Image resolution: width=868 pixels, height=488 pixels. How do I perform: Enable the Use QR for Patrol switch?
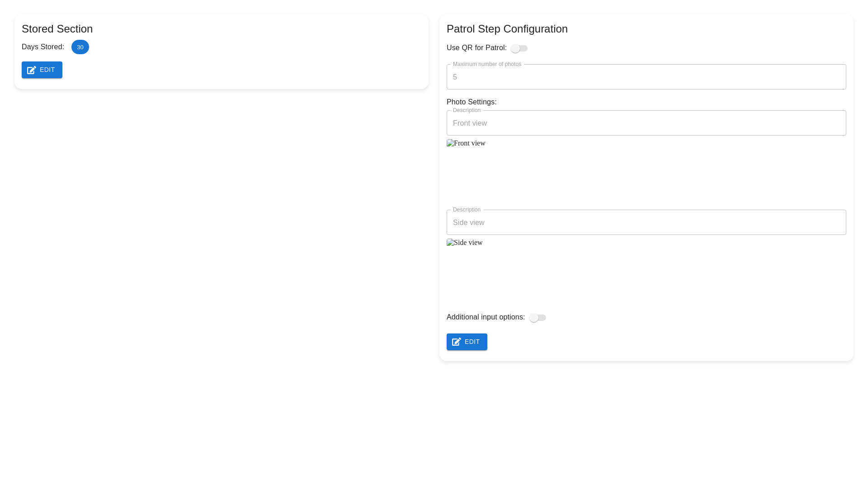tap(519, 48)
